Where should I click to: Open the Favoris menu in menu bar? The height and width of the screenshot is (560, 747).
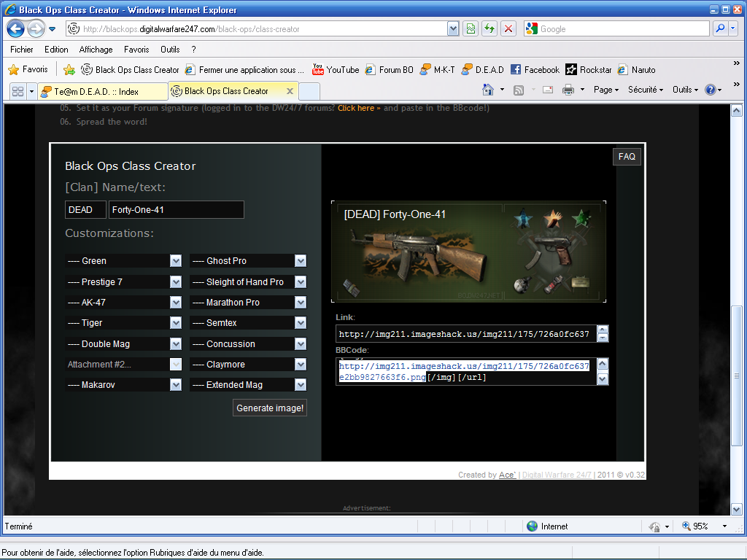coord(136,50)
